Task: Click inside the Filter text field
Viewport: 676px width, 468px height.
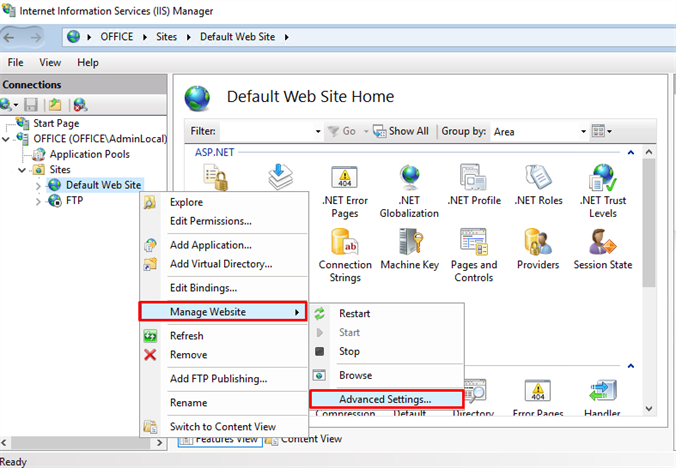Action: click(267, 131)
